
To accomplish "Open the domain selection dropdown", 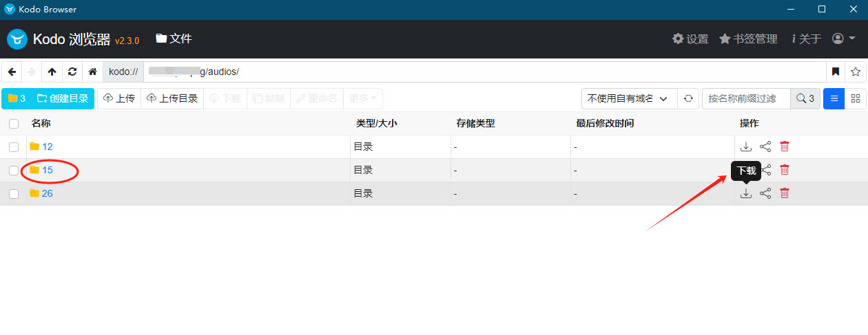I will point(628,98).
